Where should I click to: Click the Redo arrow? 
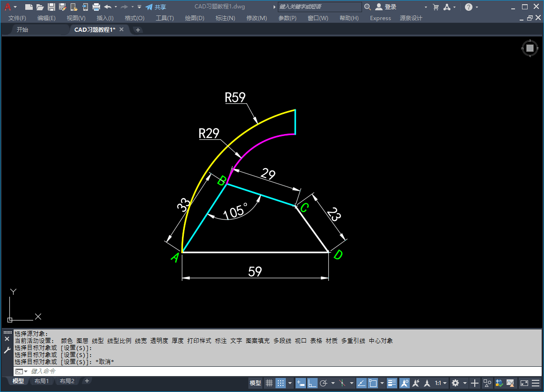pos(124,7)
